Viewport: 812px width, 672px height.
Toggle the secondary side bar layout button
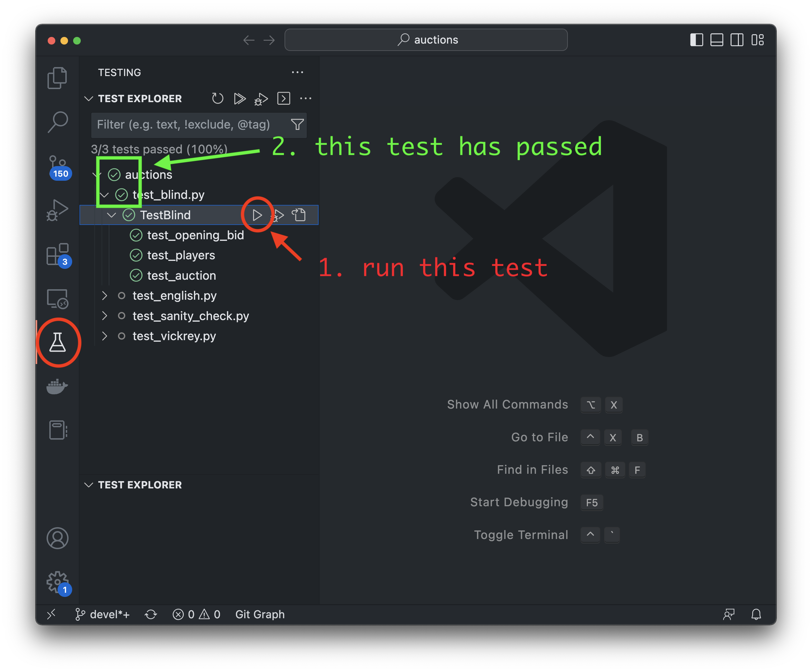737,40
